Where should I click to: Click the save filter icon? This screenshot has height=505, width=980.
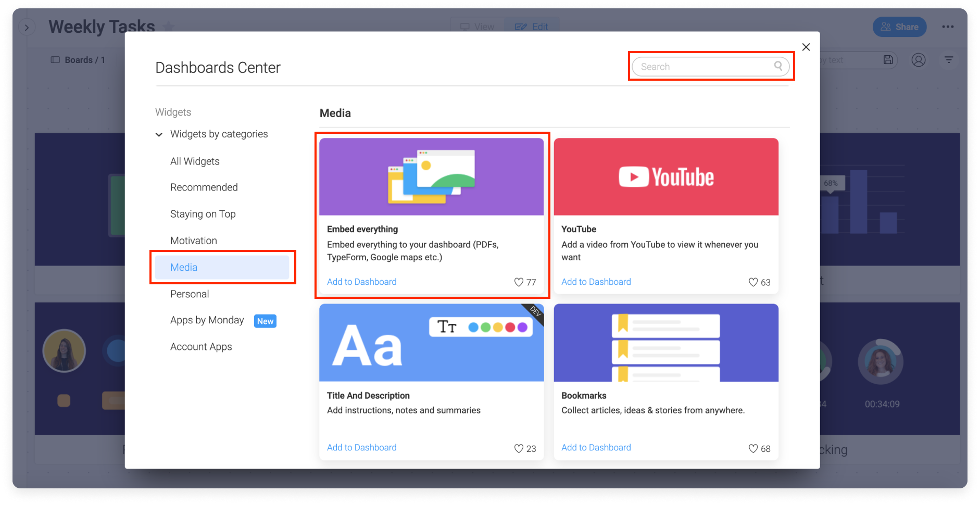click(888, 60)
